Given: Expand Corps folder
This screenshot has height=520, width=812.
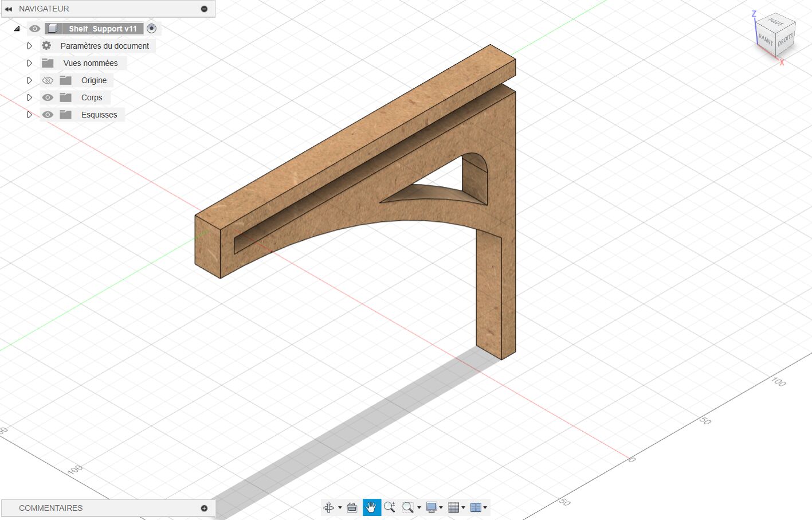Looking at the screenshot, I should [x=30, y=97].
